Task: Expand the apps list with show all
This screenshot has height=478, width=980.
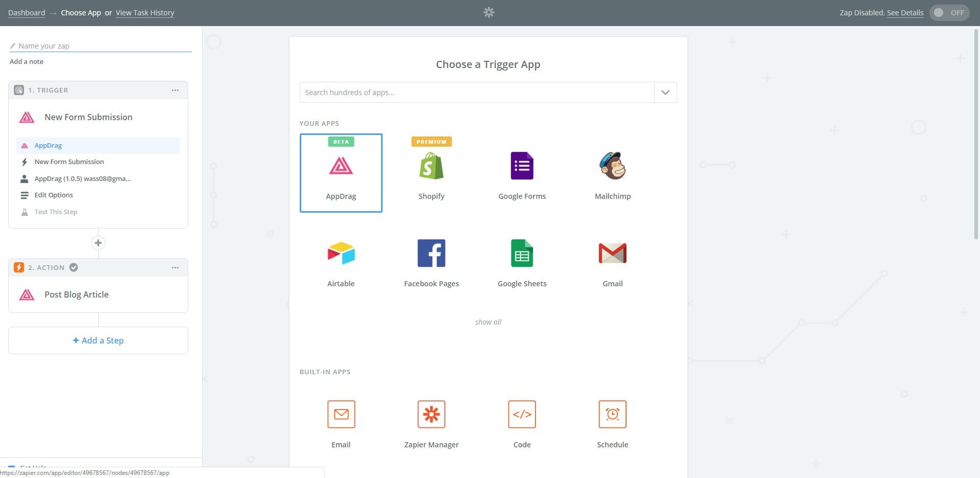Action: (x=488, y=322)
